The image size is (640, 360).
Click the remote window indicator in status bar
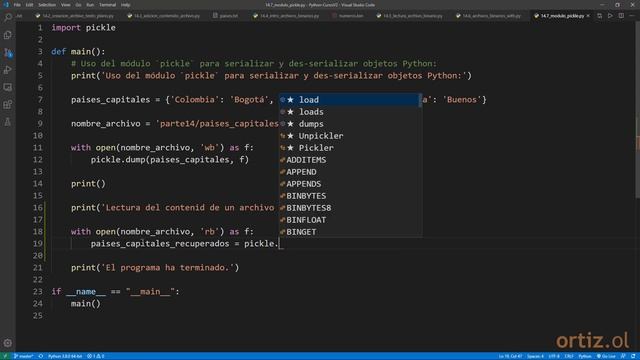pyautogui.click(x=5, y=356)
